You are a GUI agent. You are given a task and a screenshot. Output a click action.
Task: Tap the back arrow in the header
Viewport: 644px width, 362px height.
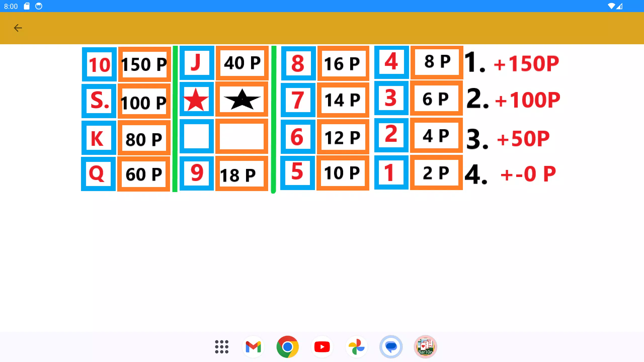[18, 28]
